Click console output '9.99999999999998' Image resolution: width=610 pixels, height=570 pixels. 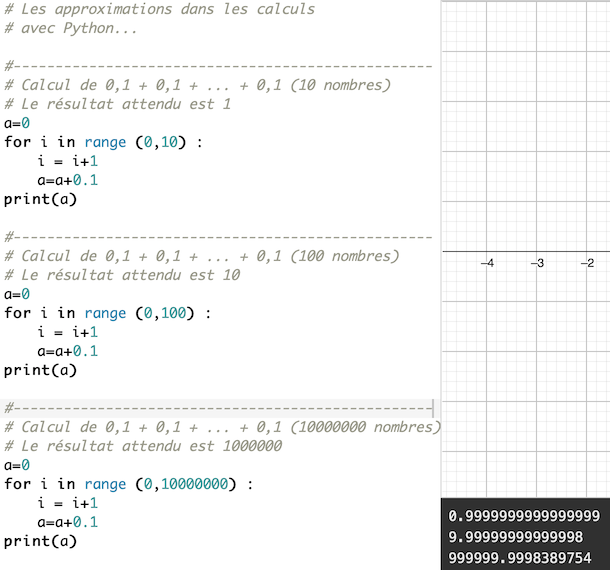[515, 537]
